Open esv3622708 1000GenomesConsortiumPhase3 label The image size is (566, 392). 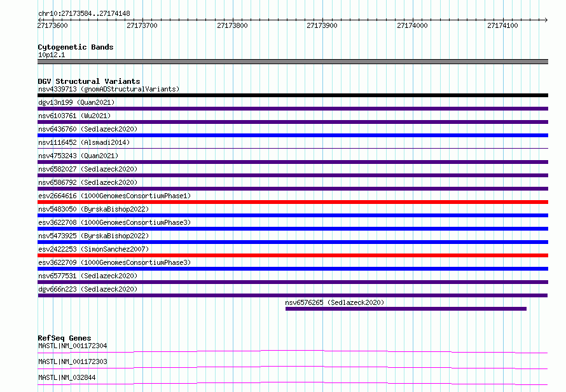click(x=114, y=222)
